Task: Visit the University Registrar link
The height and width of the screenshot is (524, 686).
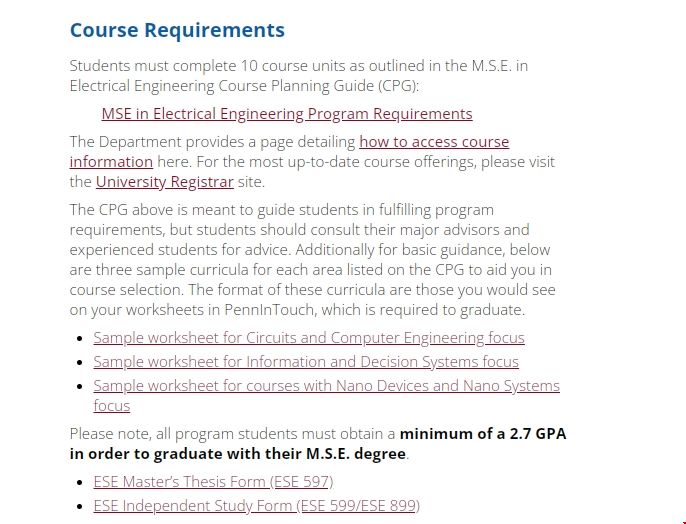Action: (164, 182)
